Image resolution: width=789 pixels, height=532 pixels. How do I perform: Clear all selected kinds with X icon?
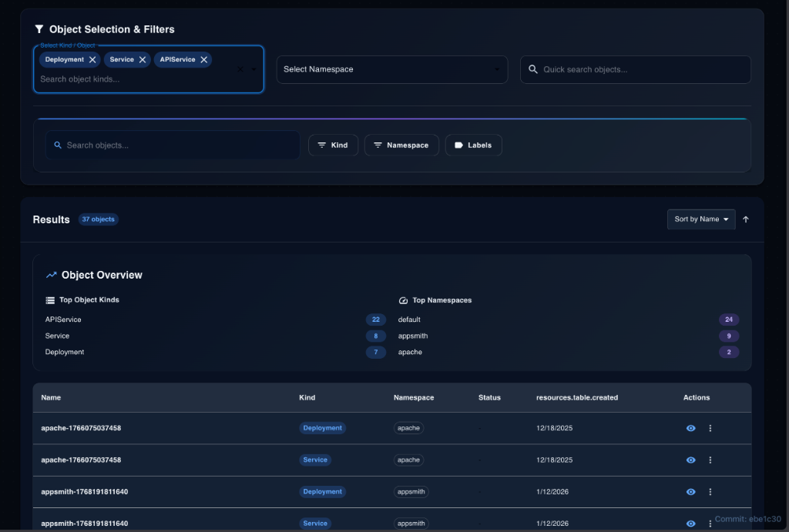point(240,69)
